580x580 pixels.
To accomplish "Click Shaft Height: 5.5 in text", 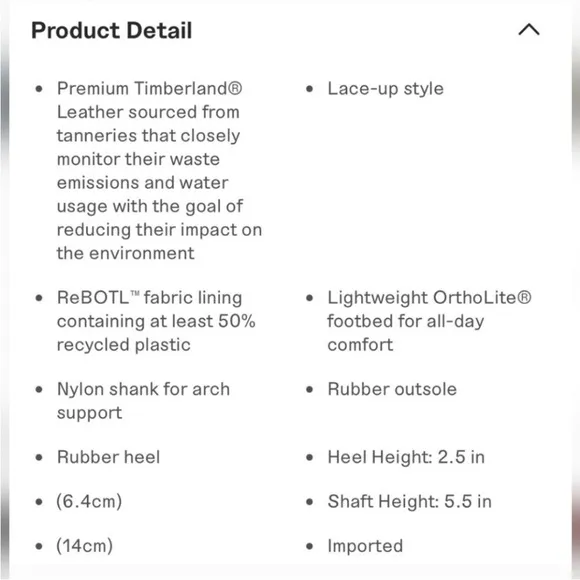I will 409,502.
